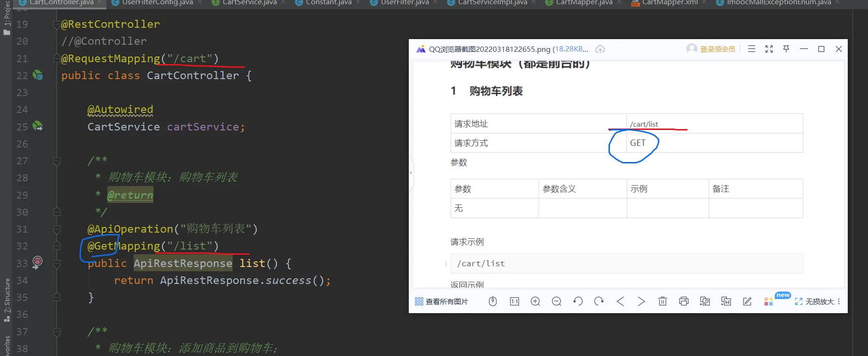Viewport: 868px width, 356px height.
Task: Open the vertical three-dot more menu
Action: 839,301
